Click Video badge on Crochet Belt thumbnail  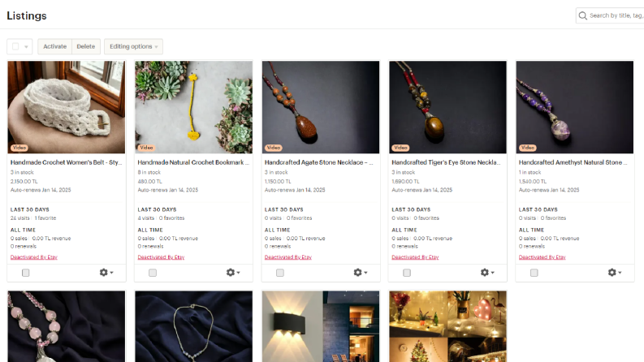(19, 148)
